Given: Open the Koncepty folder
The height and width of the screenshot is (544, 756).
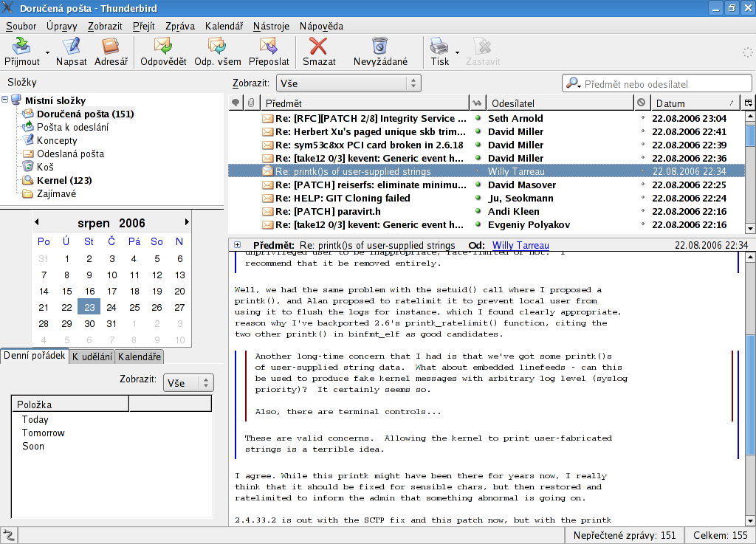Looking at the screenshot, I should pos(57,140).
